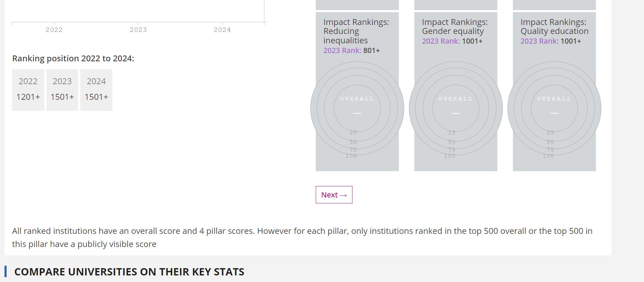Click the 2024 chart axis label
The image size is (644, 282).
tap(222, 30)
